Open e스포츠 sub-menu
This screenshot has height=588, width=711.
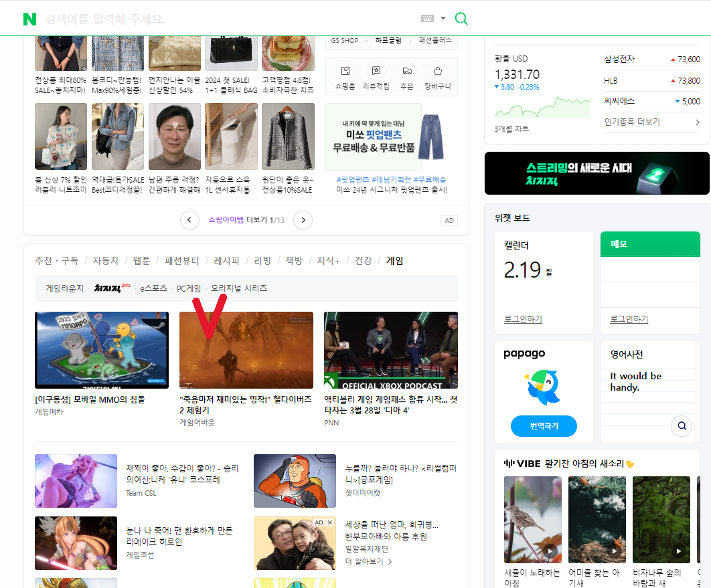coord(154,288)
